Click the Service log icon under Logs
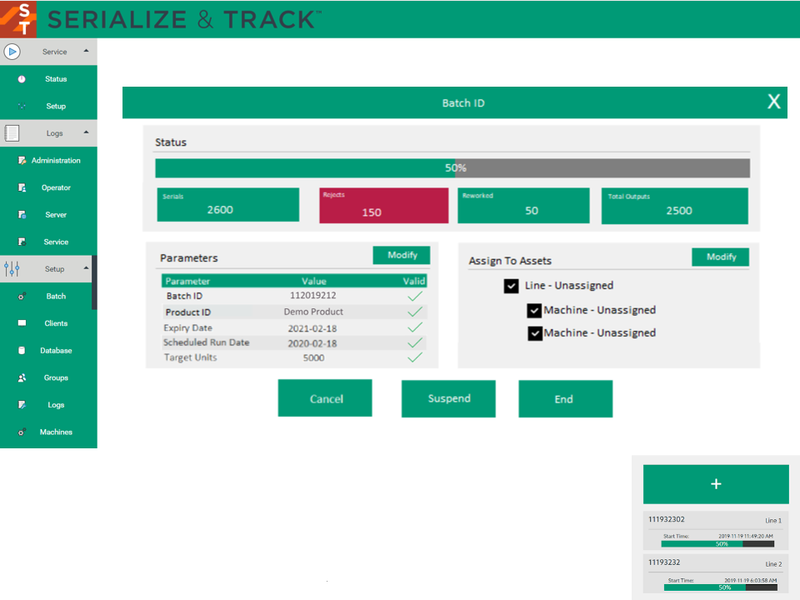800x600 pixels. (x=22, y=242)
